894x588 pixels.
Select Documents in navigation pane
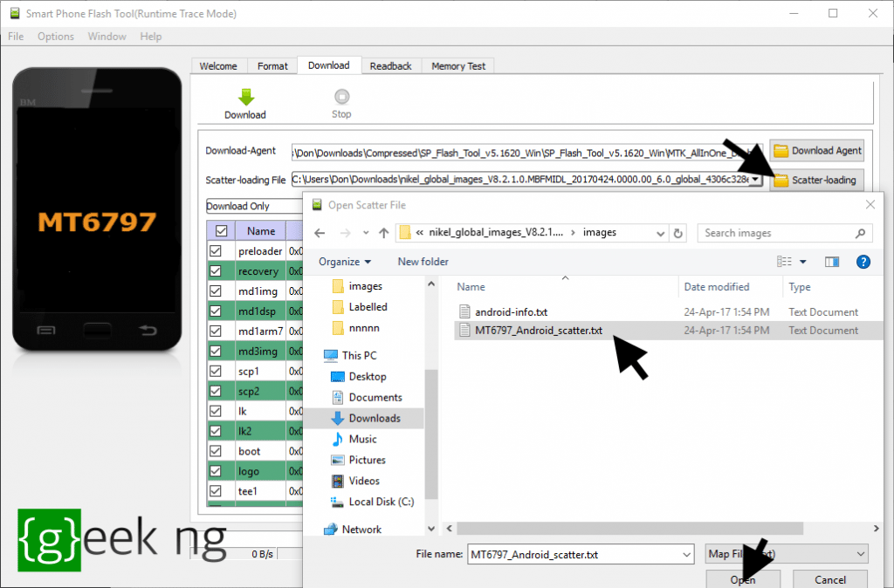click(x=367, y=398)
